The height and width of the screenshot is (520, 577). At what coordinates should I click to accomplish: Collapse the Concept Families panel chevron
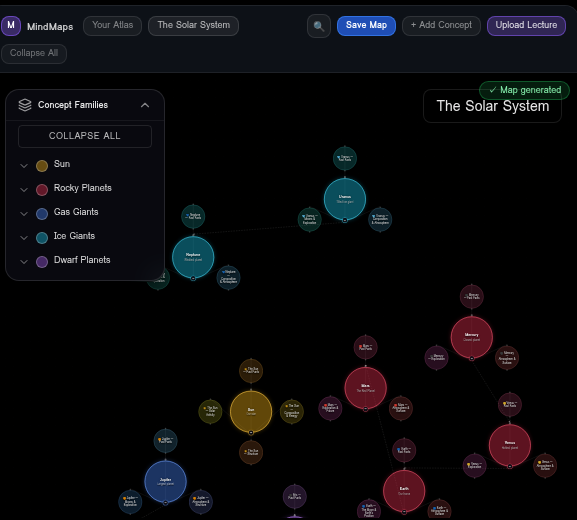click(145, 105)
